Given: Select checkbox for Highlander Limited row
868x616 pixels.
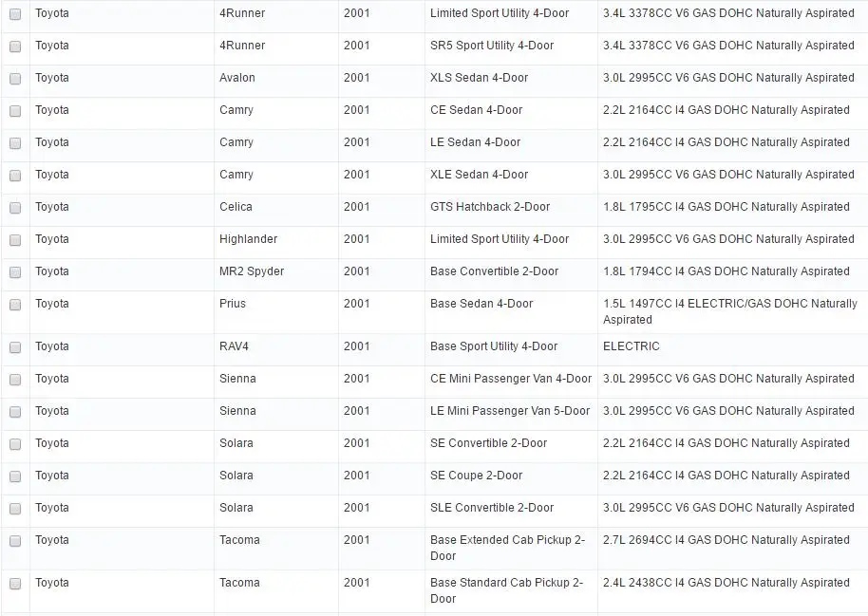Looking at the screenshot, I should tap(15, 239).
